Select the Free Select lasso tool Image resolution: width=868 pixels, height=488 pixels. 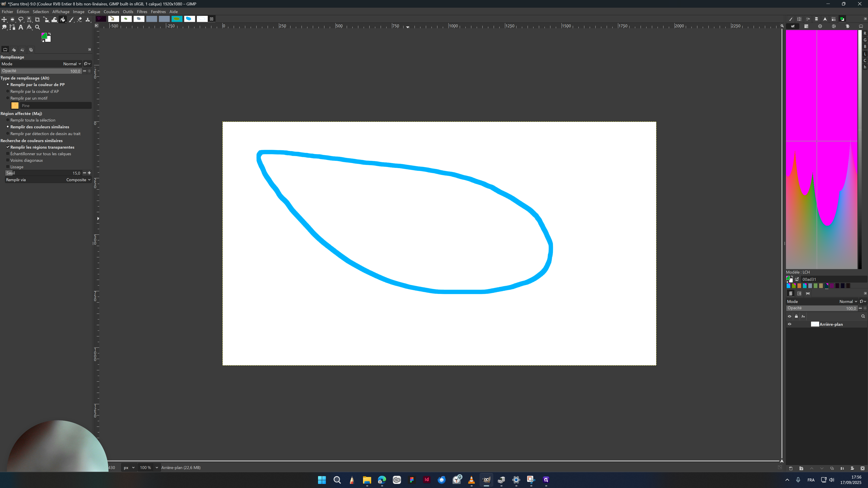(21, 19)
